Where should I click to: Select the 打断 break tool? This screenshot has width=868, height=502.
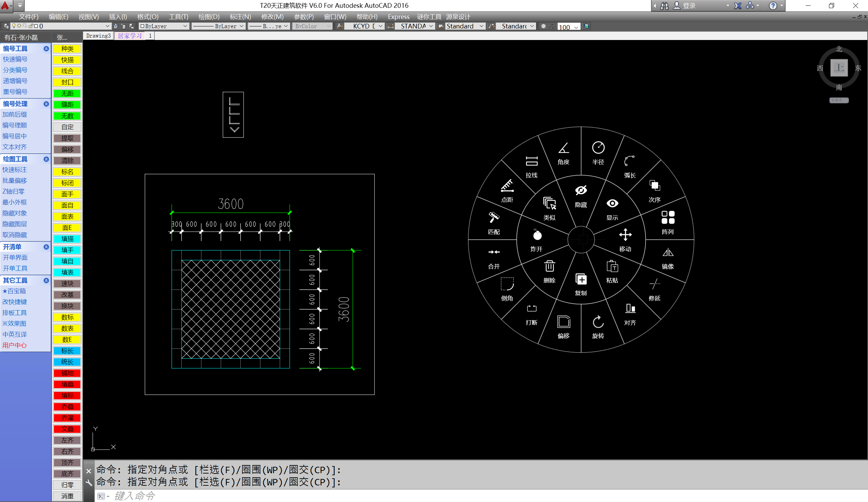(x=531, y=314)
